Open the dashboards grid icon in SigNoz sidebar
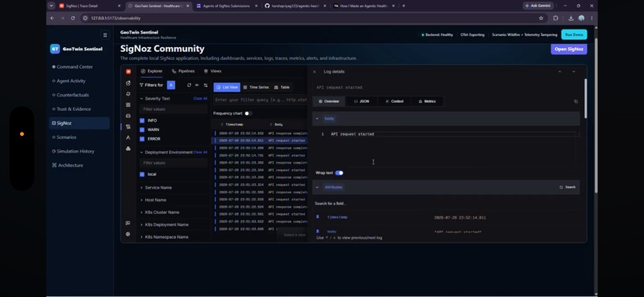 point(128,105)
